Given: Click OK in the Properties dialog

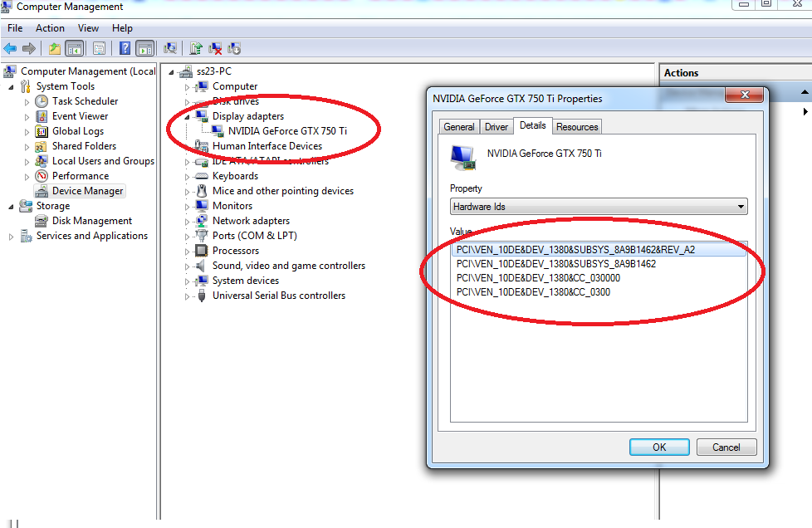Looking at the screenshot, I should click(x=659, y=447).
